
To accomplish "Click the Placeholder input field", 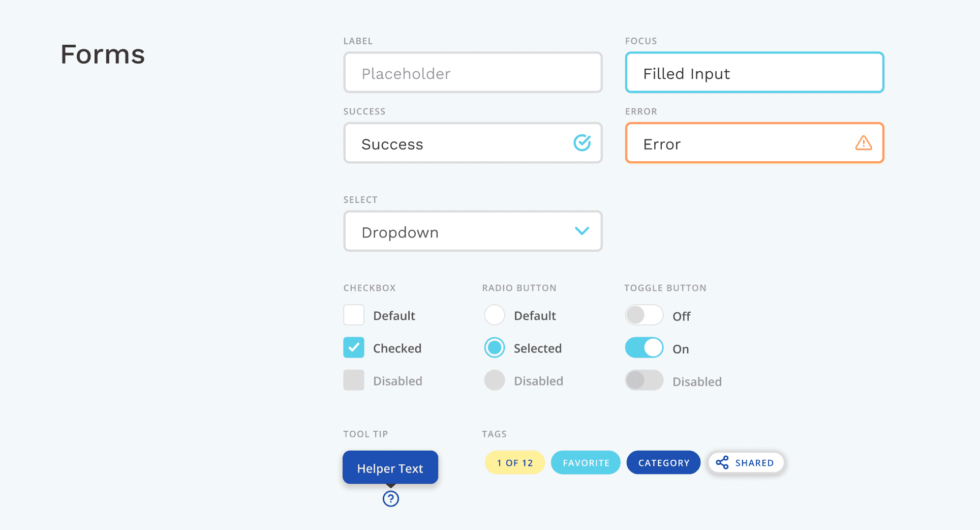I will coord(473,73).
